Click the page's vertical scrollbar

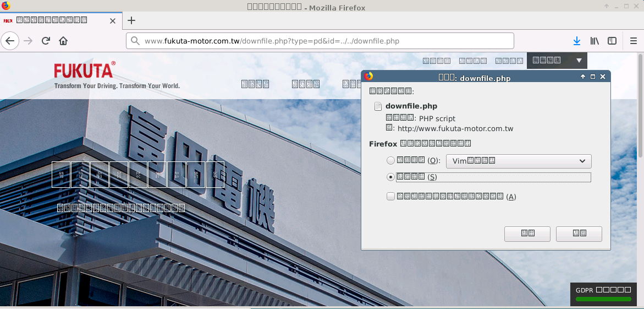tap(640, 105)
